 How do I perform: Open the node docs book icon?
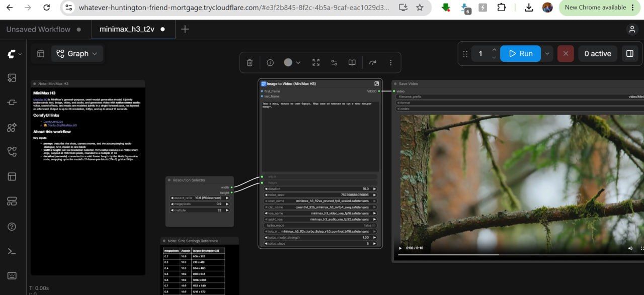pyautogui.click(x=352, y=63)
